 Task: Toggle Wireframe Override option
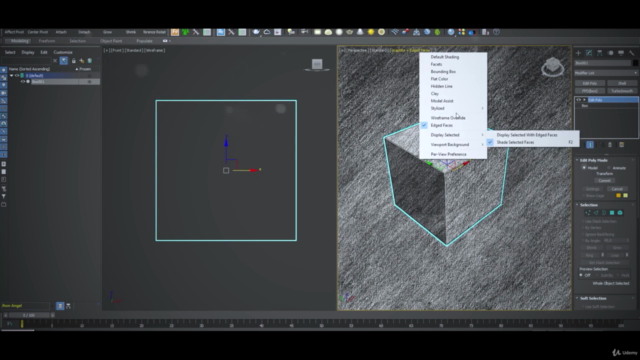click(448, 118)
